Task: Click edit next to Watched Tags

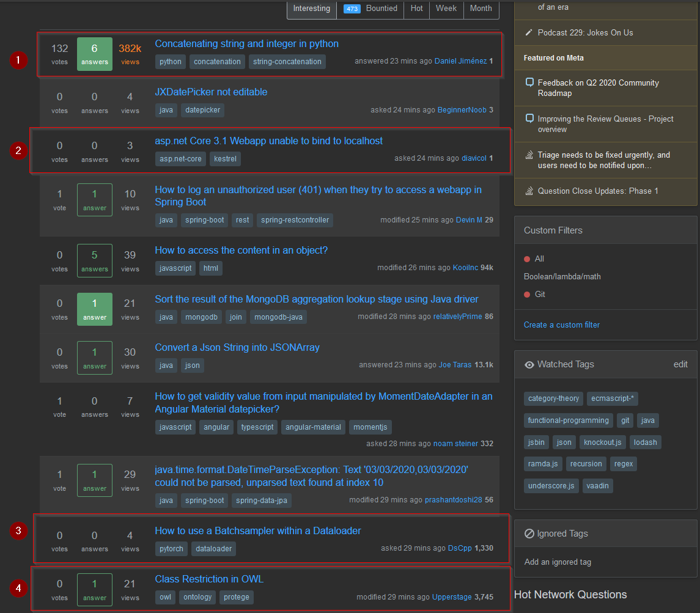Action: (x=680, y=364)
